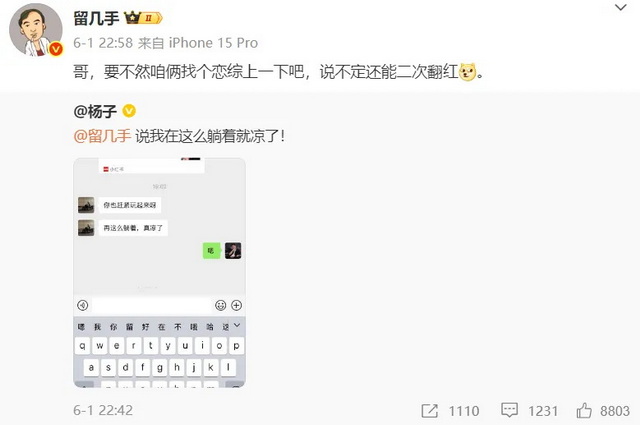Click the 1110 repost count
The width and height of the screenshot is (640, 425).
pyautogui.click(x=464, y=411)
